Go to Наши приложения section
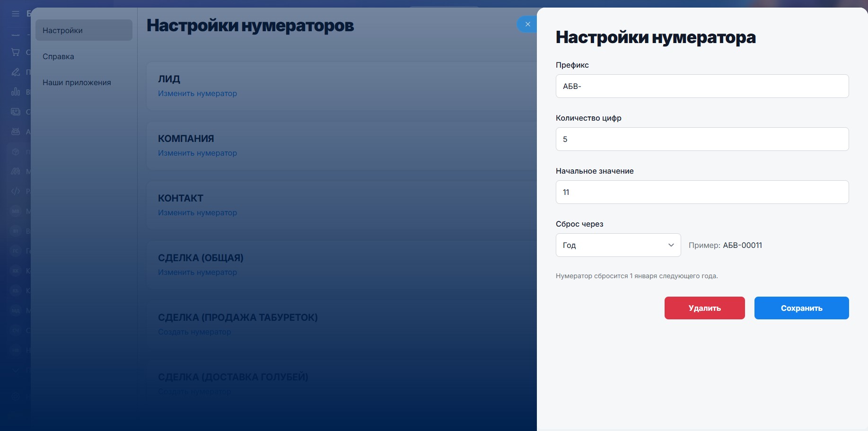The width and height of the screenshot is (868, 431). (x=77, y=82)
